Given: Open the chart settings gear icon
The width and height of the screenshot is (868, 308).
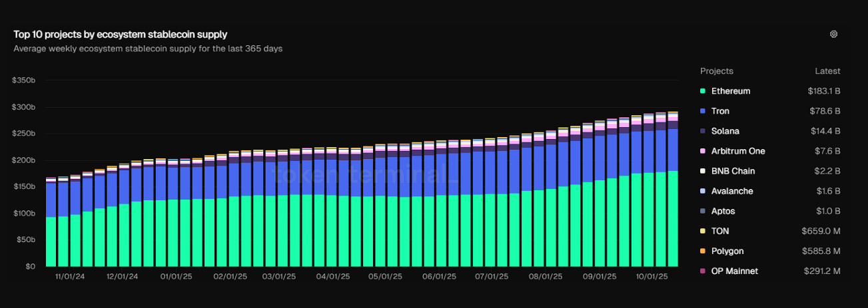Looking at the screenshot, I should click(833, 34).
